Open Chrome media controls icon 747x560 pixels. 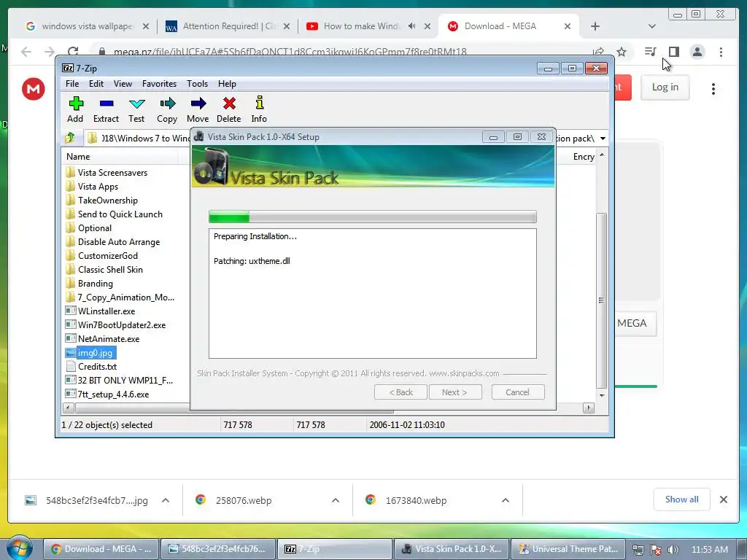click(x=650, y=52)
